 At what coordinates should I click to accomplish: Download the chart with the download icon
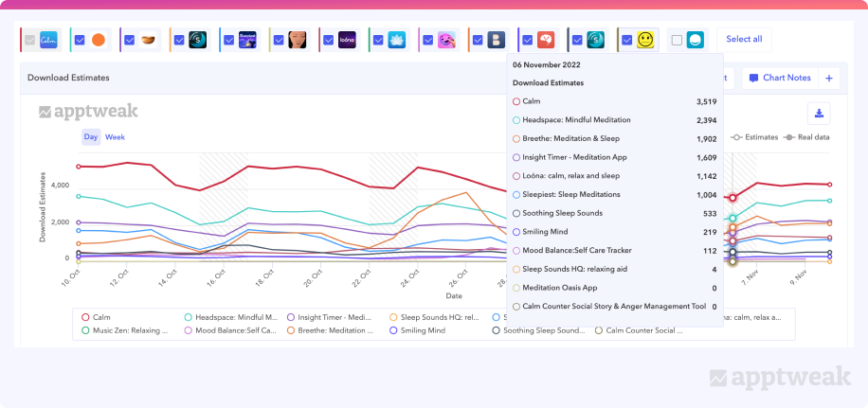819,114
